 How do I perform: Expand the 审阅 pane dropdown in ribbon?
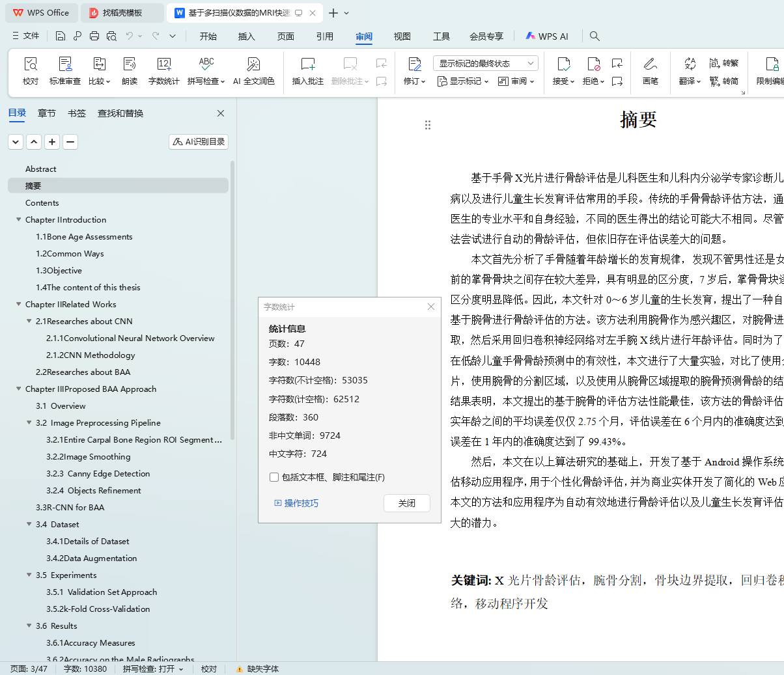click(516, 81)
